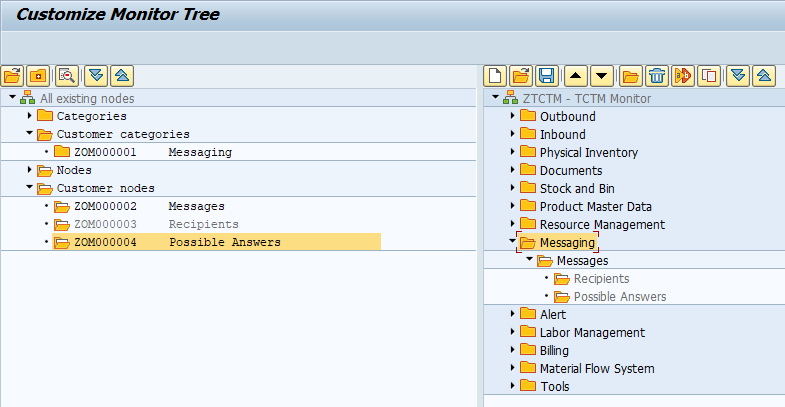Viewport: 785px width, 407px height.
Task: Click Expand All in left panel toolbar
Action: coord(95,75)
